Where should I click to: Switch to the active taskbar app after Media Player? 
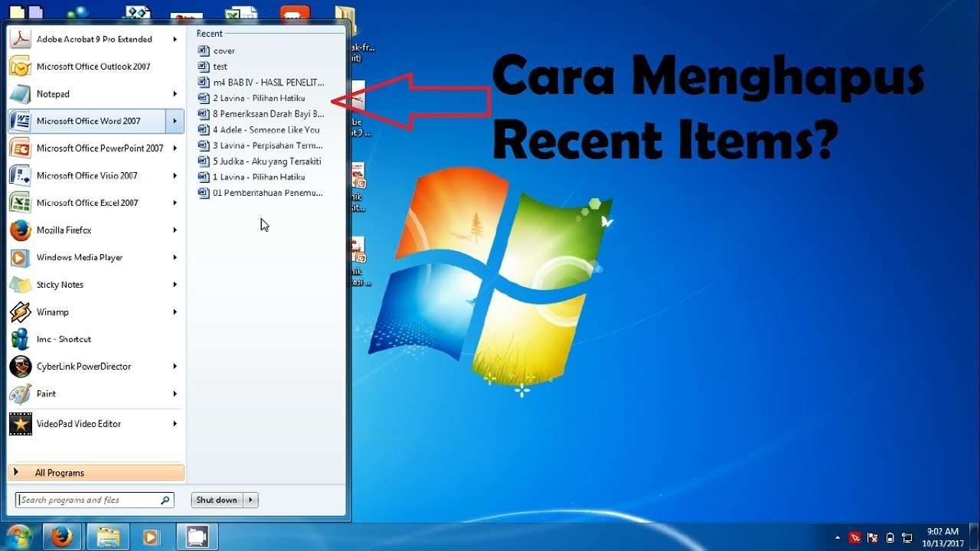[198, 537]
